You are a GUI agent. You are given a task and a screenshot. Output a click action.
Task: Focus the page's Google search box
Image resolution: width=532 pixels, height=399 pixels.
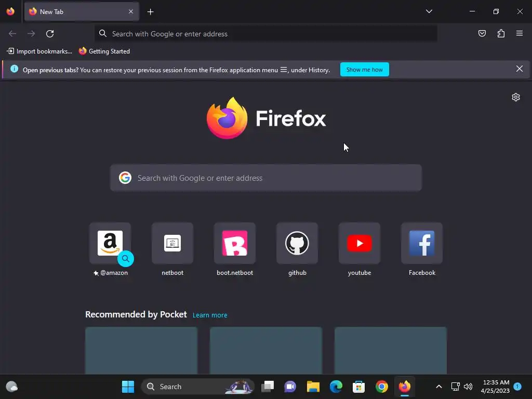tap(265, 178)
